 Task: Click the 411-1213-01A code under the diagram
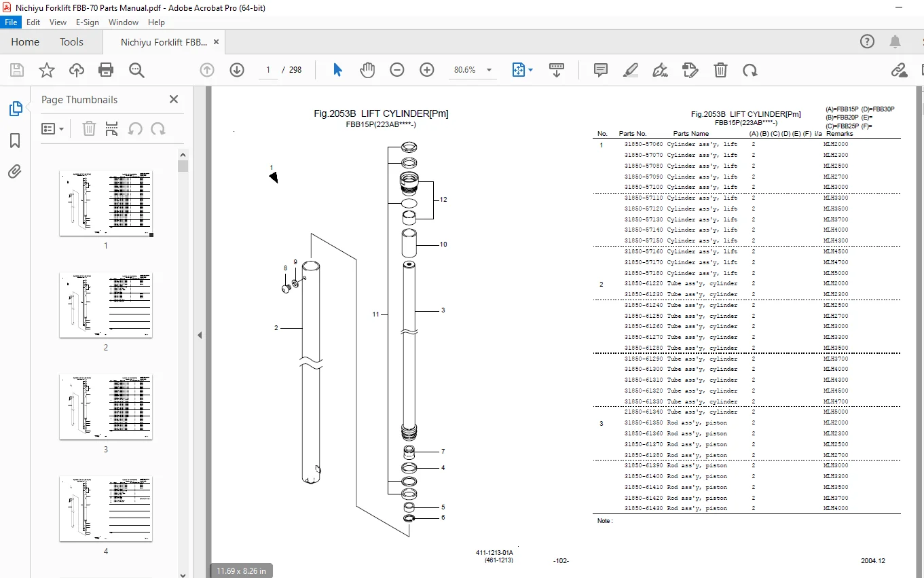click(494, 553)
